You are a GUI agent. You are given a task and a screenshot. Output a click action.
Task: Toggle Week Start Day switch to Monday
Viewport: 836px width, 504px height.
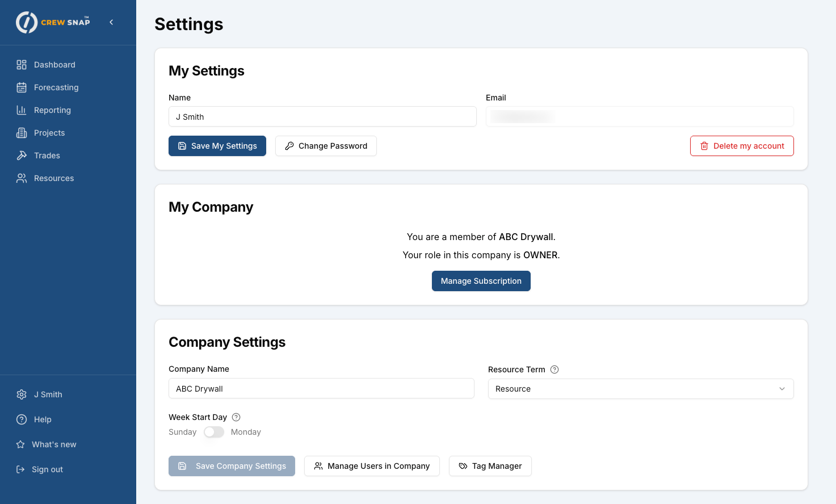(214, 432)
